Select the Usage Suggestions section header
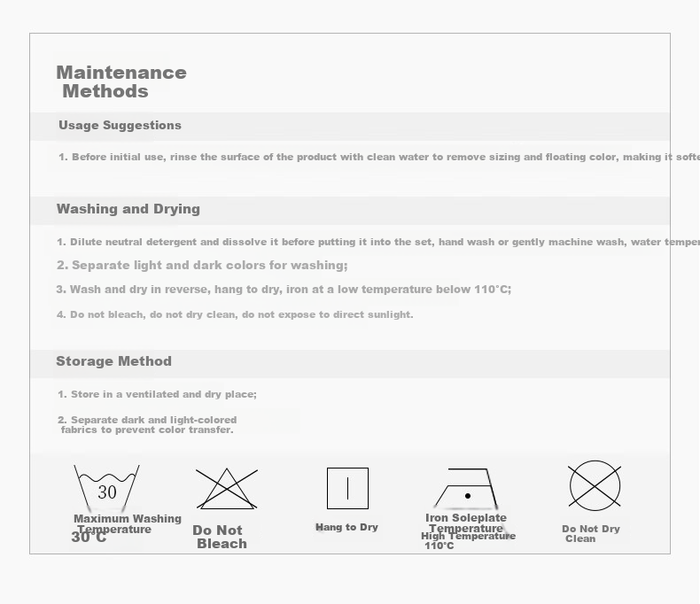The width and height of the screenshot is (700, 604). click(121, 125)
